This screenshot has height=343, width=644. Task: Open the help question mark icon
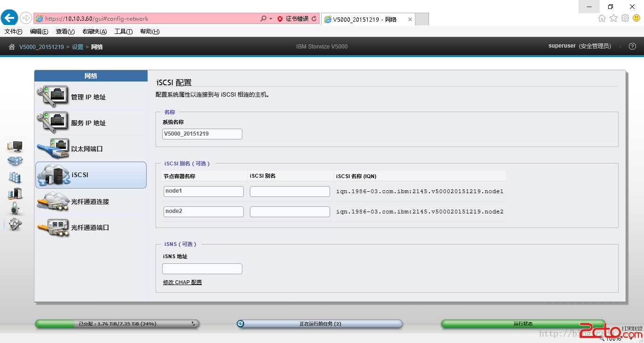633,46
